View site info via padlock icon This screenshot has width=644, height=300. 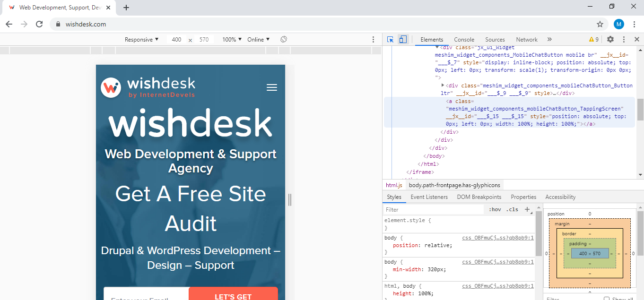click(x=59, y=24)
